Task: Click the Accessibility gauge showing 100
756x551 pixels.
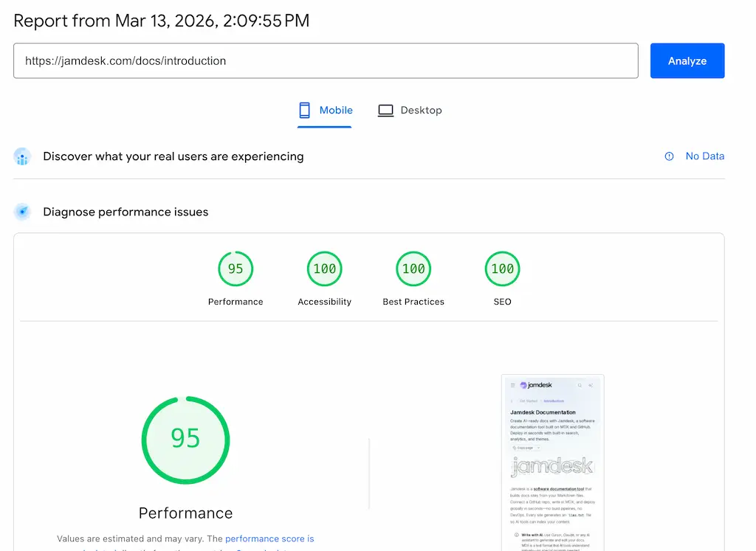Action: click(324, 268)
